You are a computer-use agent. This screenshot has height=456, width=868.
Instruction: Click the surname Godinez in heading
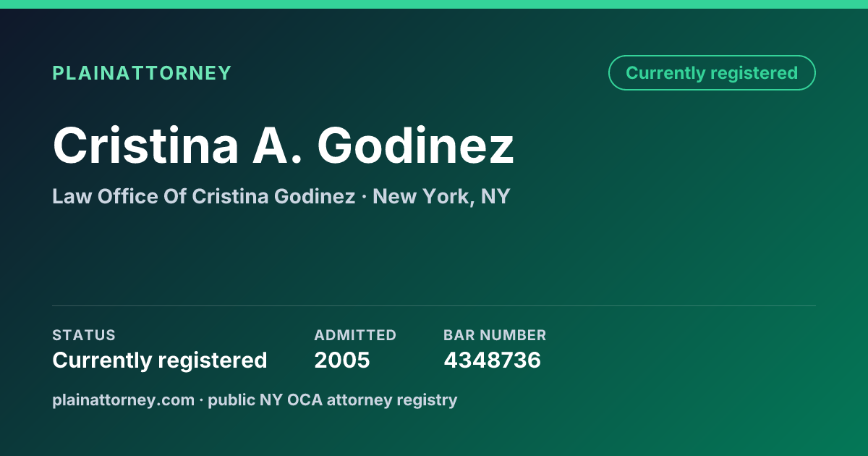pos(415,145)
